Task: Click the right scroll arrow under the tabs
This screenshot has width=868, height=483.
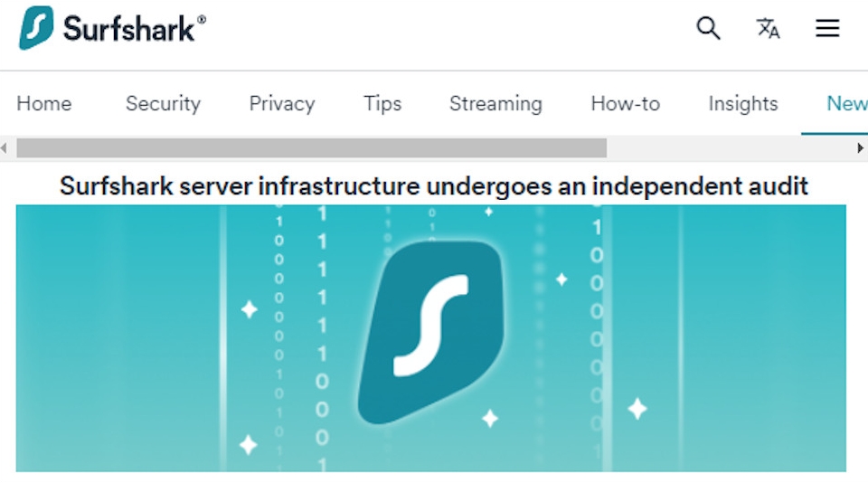Action: 861,147
